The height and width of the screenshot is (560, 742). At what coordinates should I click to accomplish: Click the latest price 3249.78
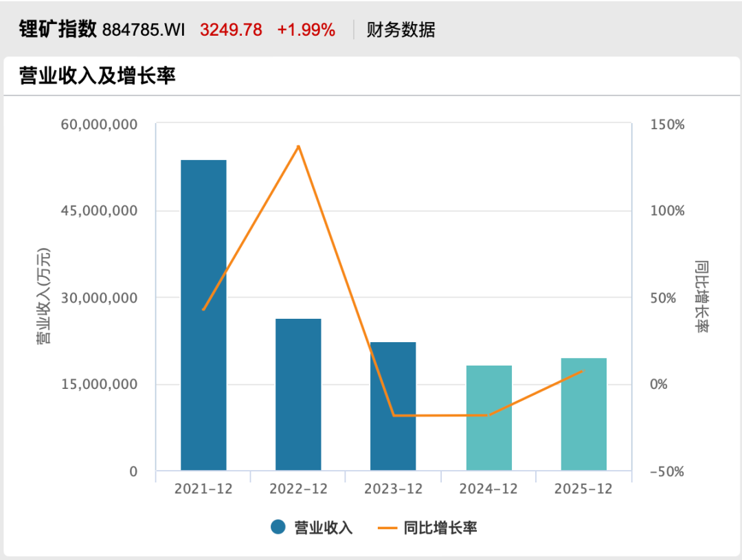point(231,30)
